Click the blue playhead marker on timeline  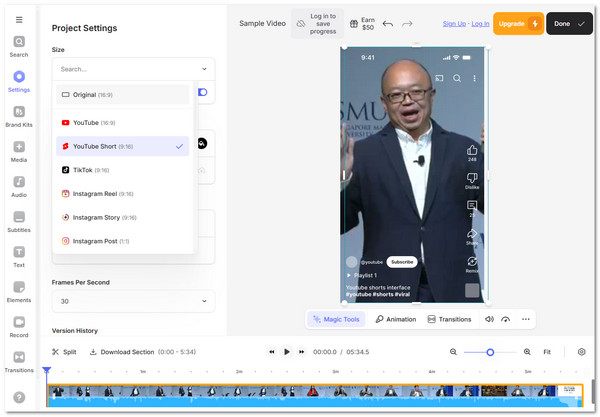[x=47, y=370]
